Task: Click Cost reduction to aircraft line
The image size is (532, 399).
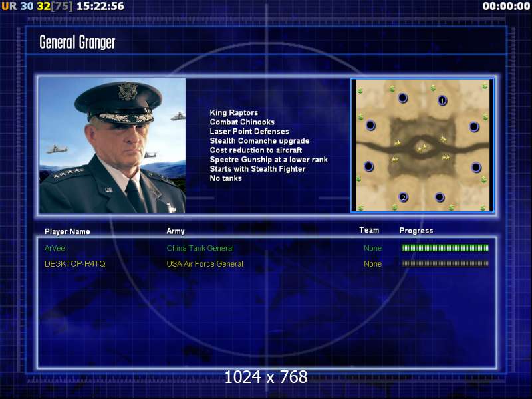Action: [x=256, y=150]
